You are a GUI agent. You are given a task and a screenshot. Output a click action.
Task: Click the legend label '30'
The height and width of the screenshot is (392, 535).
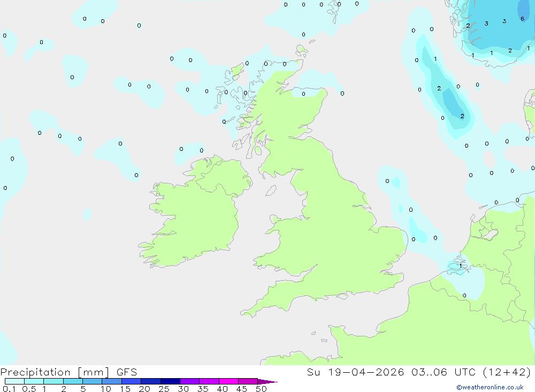pos(183,389)
